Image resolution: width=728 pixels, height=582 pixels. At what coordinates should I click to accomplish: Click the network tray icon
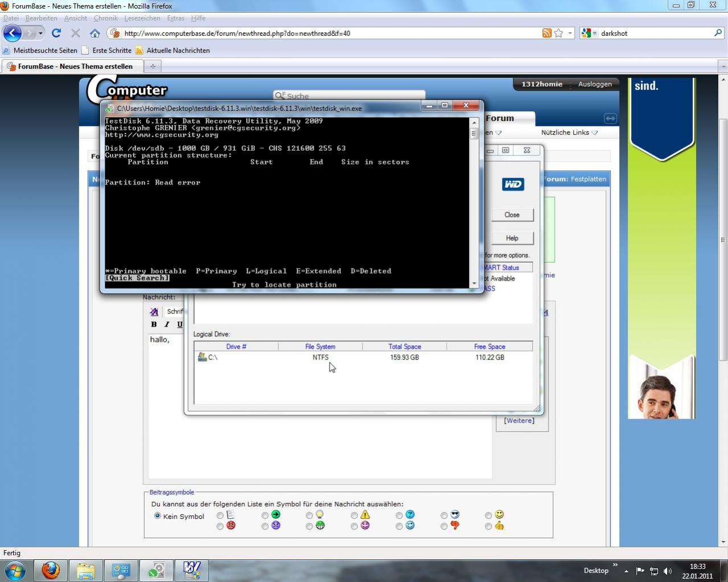click(x=654, y=571)
